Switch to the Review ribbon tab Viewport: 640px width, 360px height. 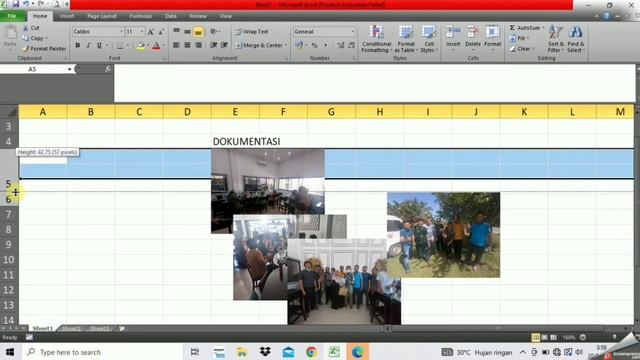198,16
